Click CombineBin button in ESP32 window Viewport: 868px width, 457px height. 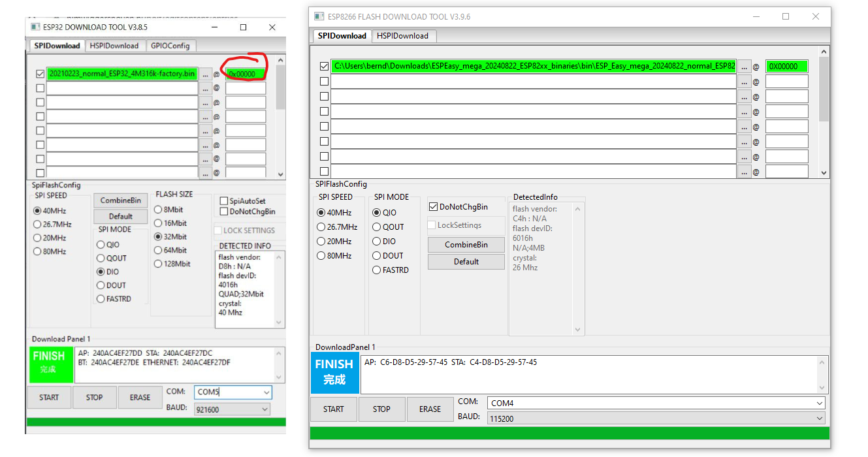point(121,200)
